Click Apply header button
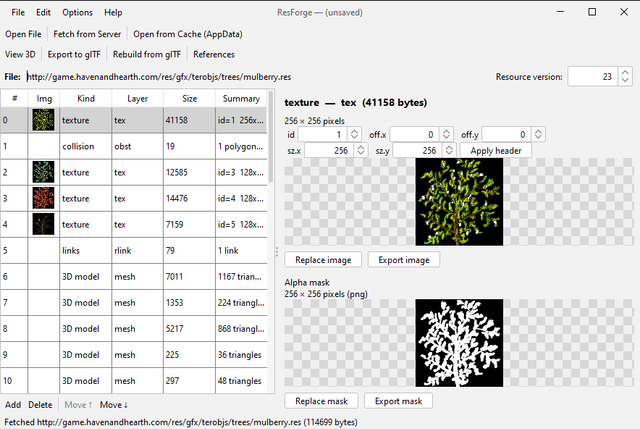The image size is (640, 429). point(496,150)
